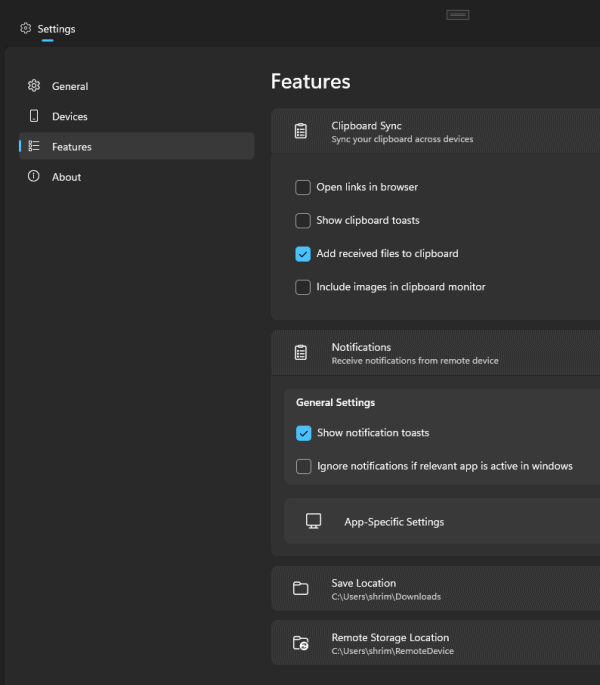Click the General gear icon in sidebar
Viewport: 600px width, 685px height.
pos(34,86)
